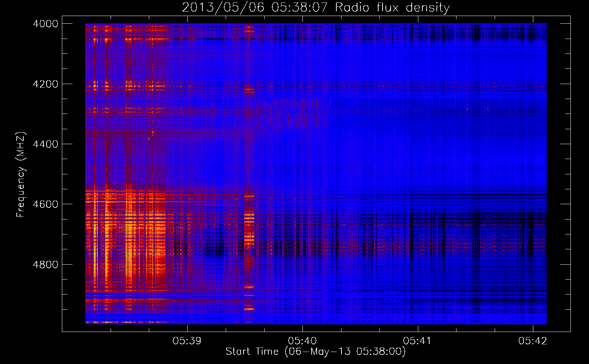589x364 pixels.
Task: Select the 4200 frequency tick label
Action: [46, 84]
